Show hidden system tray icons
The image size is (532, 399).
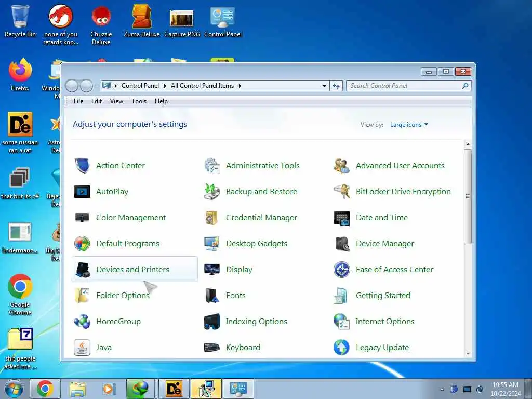[x=442, y=389]
